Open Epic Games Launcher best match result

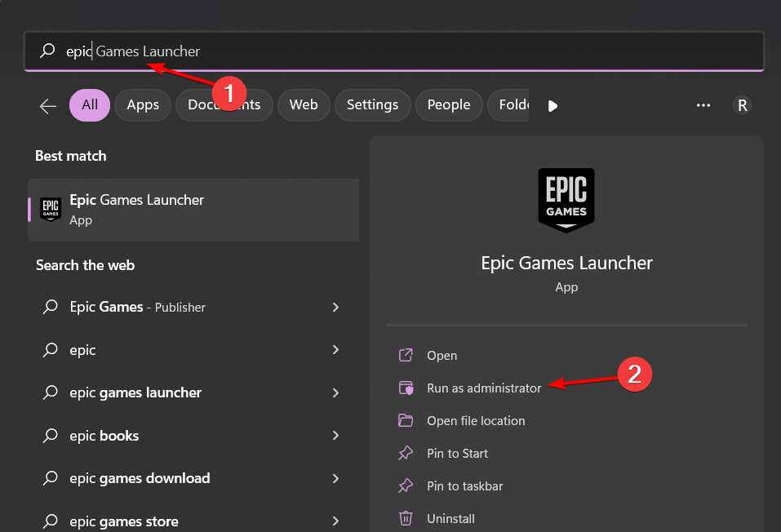[193, 210]
